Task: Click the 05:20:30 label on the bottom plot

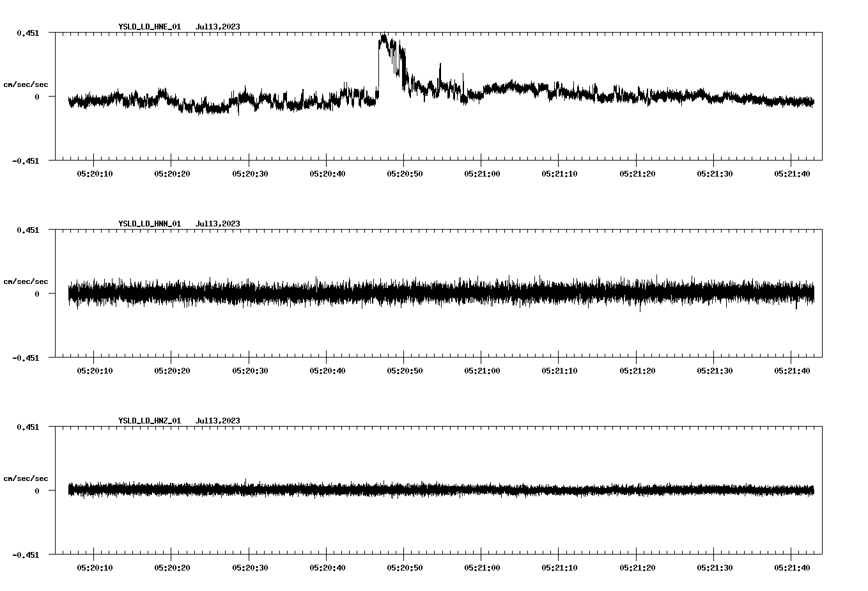Action: 249,566
